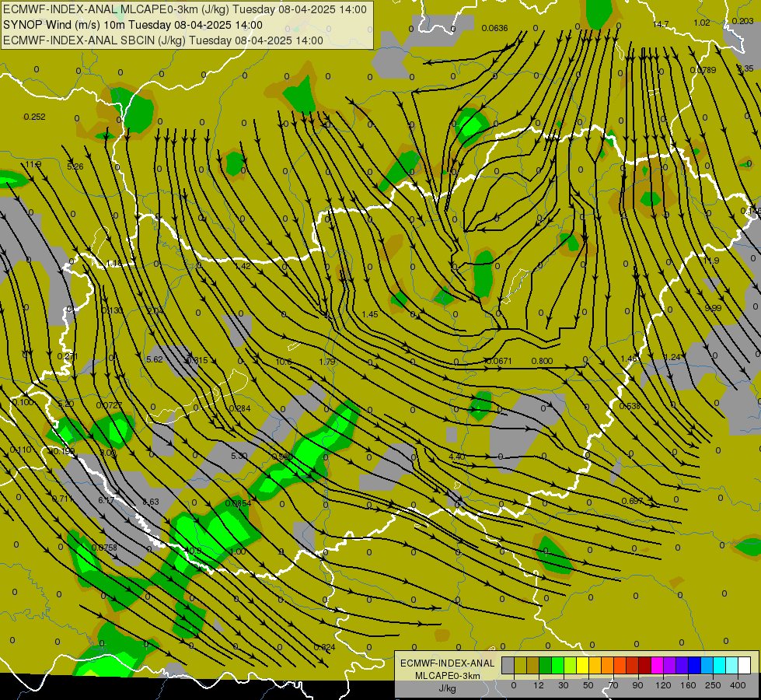This screenshot has width=761, height=700.
Task: Choose the magenta legend swatch before 120
Action: (658, 665)
